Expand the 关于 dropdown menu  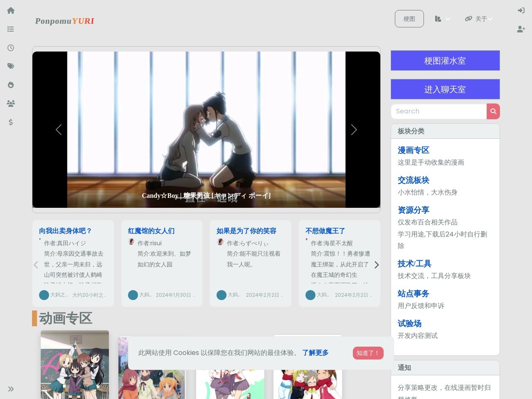pyautogui.click(x=478, y=19)
